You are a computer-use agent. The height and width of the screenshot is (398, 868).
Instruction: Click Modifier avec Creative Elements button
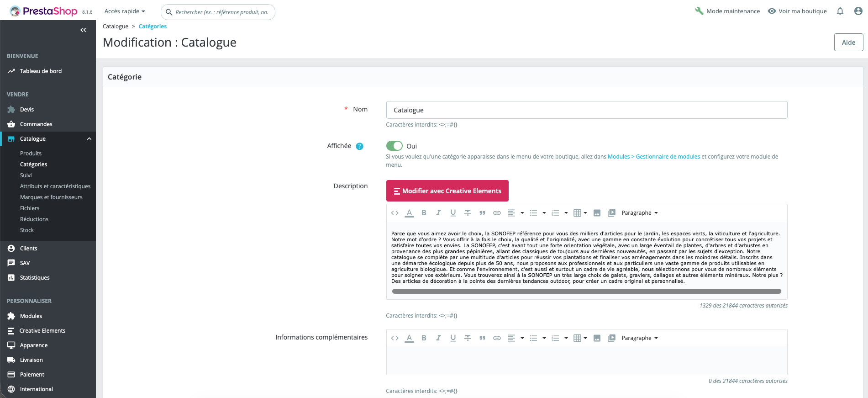(447, 191)
